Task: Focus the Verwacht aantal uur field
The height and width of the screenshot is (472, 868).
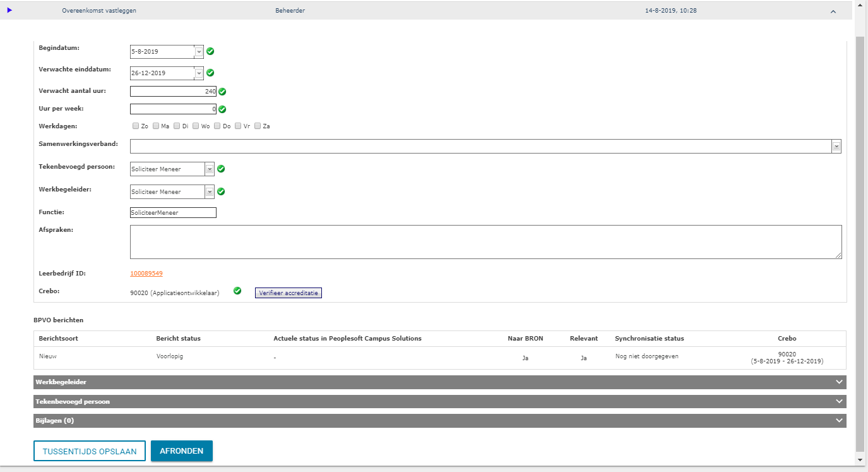Action: 173,92
